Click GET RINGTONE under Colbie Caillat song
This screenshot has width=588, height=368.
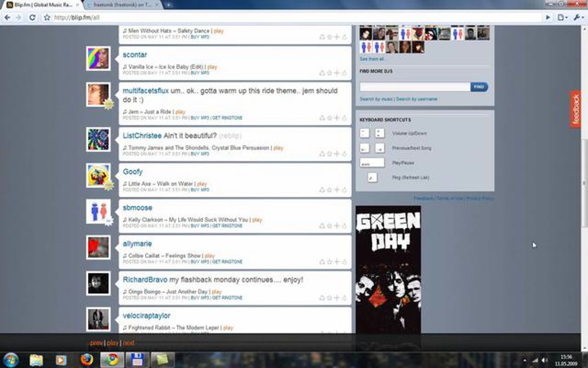coord(227,262)
